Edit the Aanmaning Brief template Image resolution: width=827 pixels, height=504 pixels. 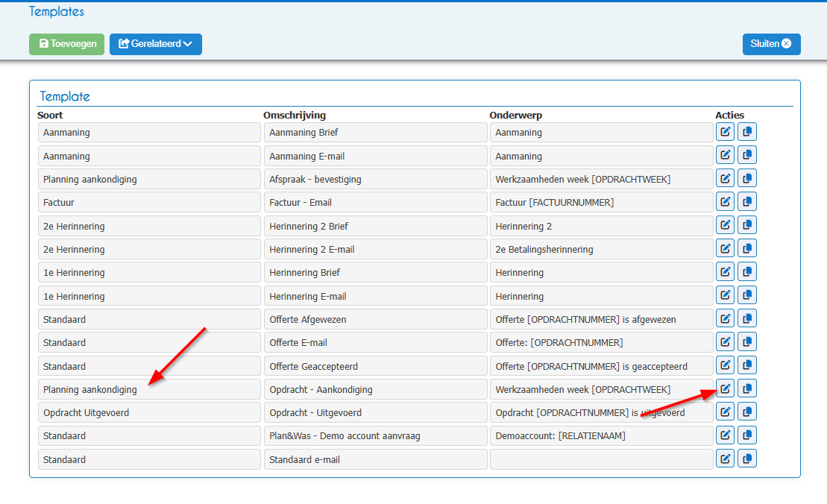[725, 132]
